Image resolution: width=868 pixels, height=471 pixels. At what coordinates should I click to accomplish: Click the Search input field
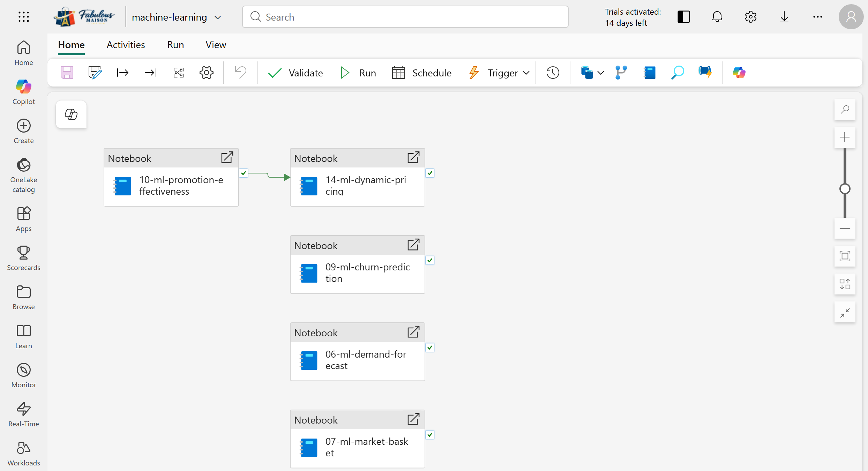pyautogui.click(x=405, y=17)
